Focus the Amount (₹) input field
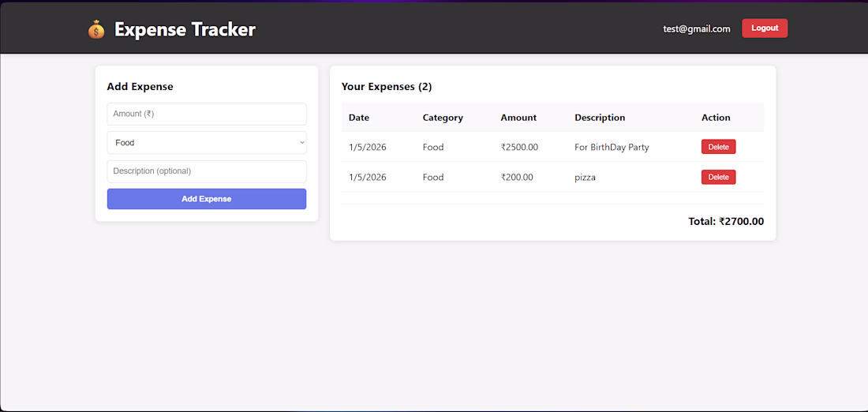Screen dimensions: 868x412 click(x=206, y=114)
